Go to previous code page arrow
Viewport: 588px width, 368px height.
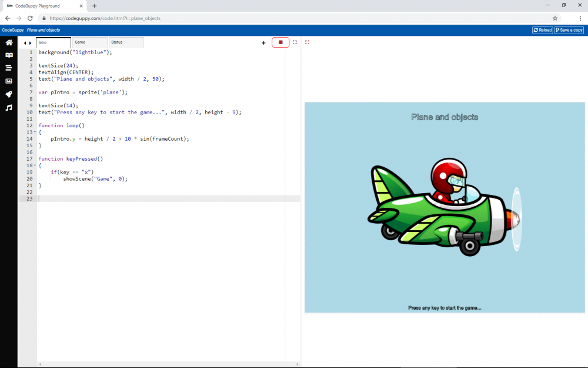25,43
